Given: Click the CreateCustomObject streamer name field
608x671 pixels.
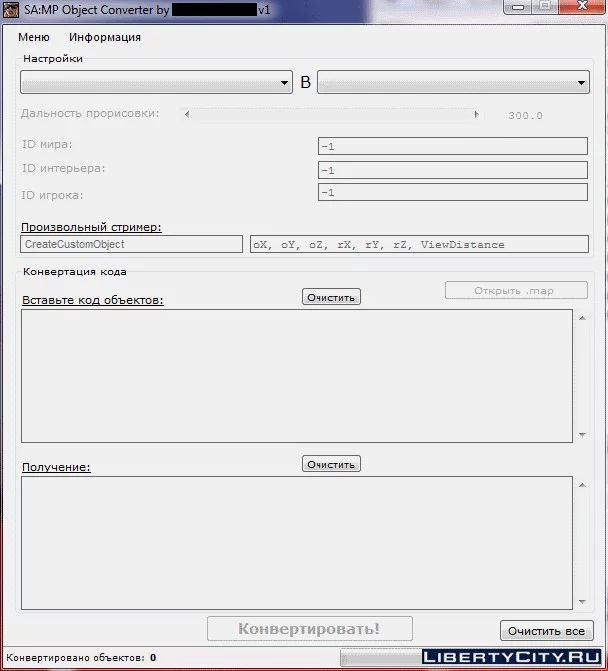Looking at the screenshot, I should (x=131, y=244).
